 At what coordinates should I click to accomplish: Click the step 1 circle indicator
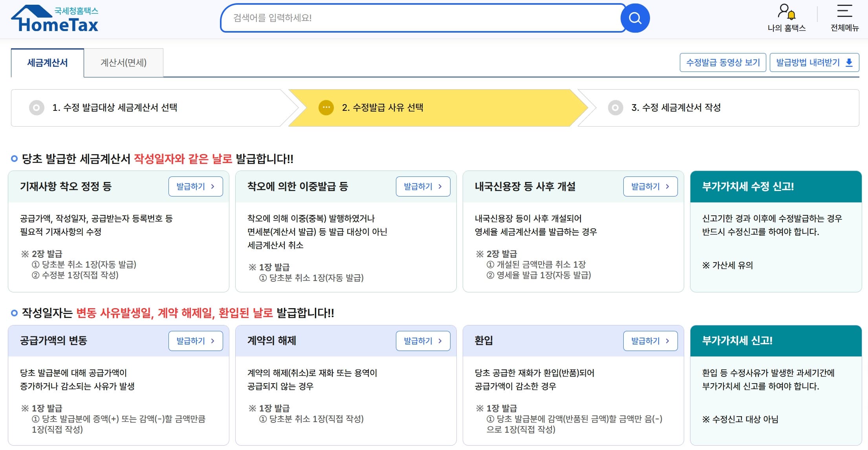tap(37, 108)
